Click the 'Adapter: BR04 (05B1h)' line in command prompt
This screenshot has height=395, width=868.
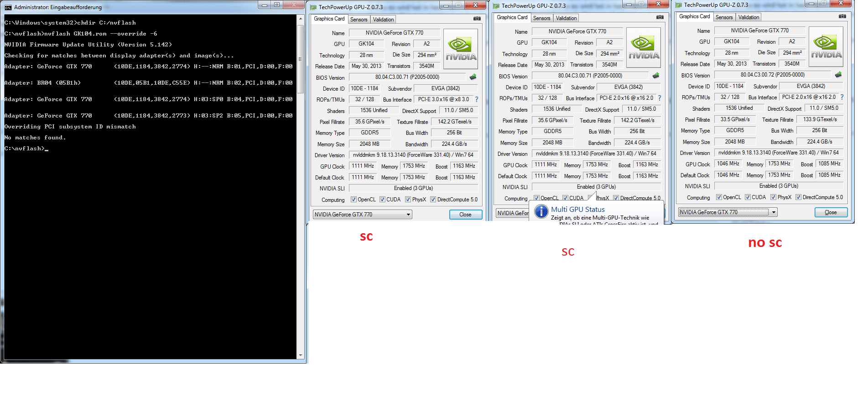point(148,83)
